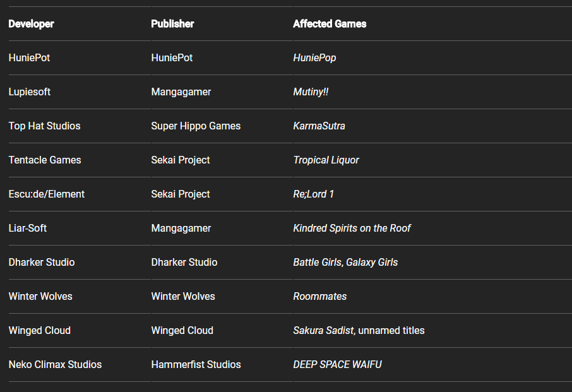
Task: Click the Publisher column header
Action: point(172,24)
